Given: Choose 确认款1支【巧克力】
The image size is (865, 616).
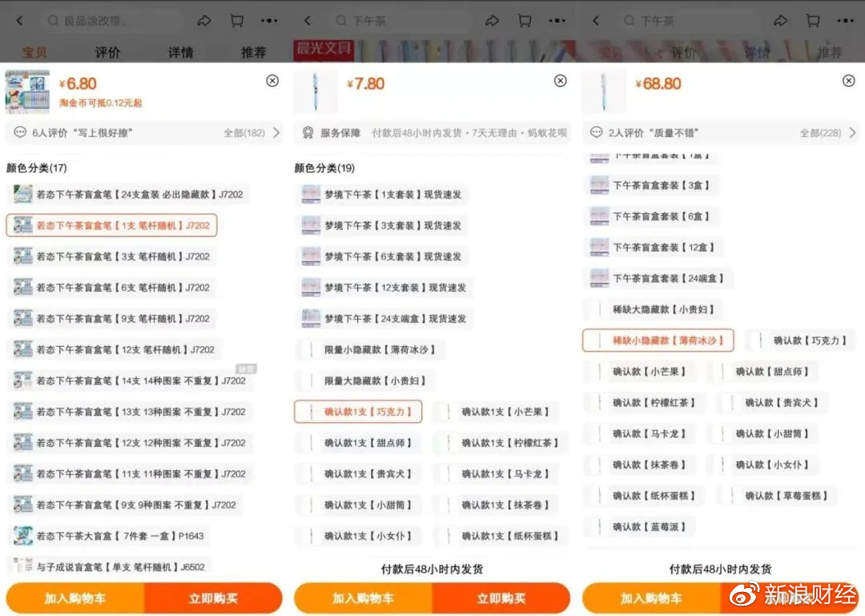Looking at the screenshot, I should 358,411.
